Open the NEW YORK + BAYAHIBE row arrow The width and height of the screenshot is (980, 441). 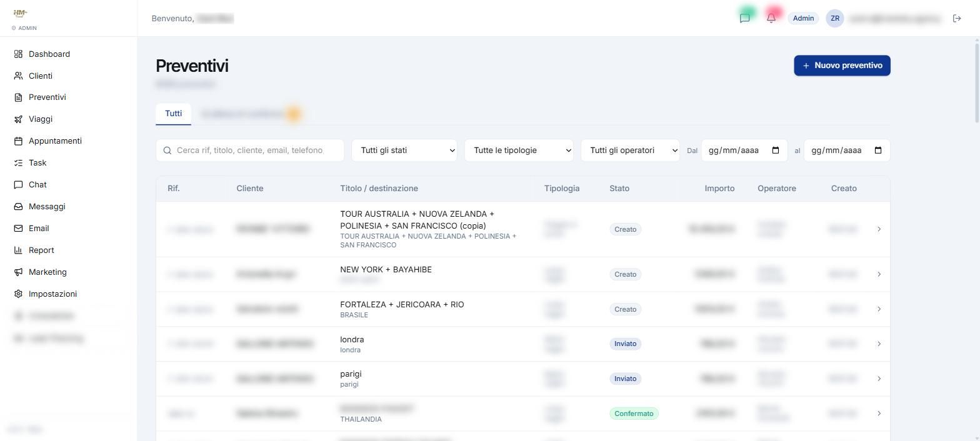click(x=879, y=274)
